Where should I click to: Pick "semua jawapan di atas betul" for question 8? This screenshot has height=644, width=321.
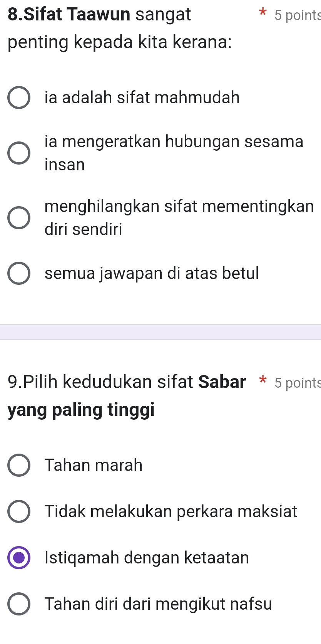[x=18, y=273]
